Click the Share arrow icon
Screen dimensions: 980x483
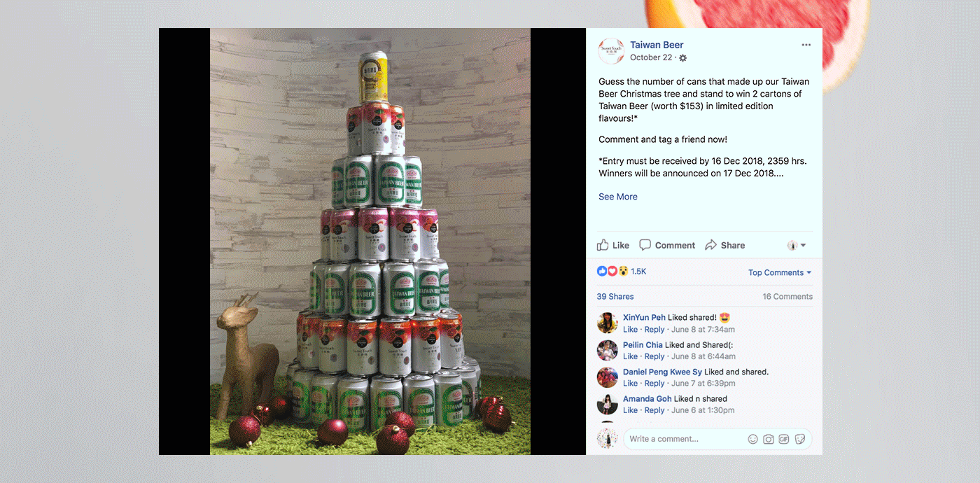(x=711, y=245)
